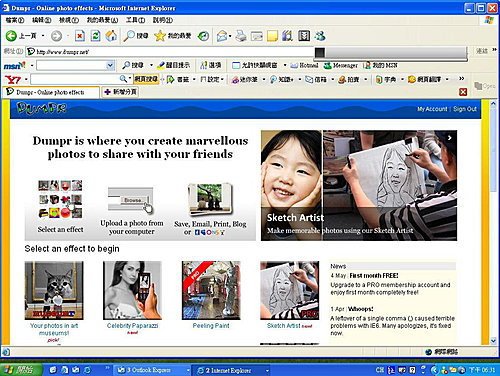Open the MSN search box dropdown

click(110, 65)
